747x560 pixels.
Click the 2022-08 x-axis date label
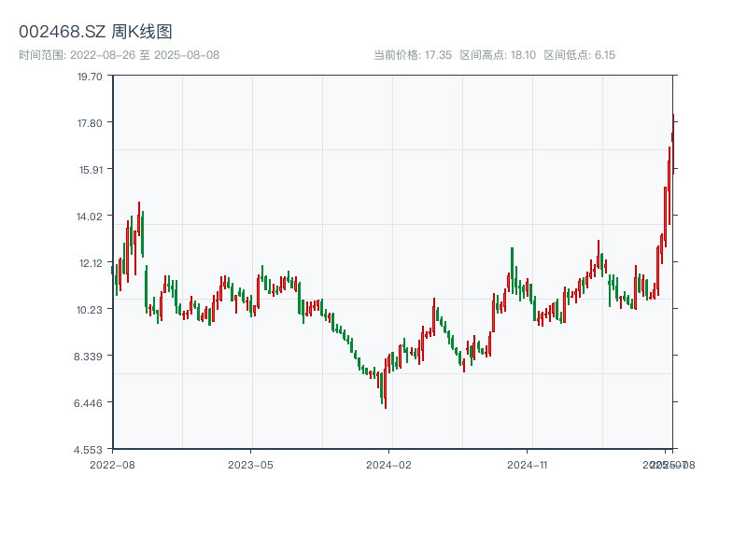tap(112, 464)
